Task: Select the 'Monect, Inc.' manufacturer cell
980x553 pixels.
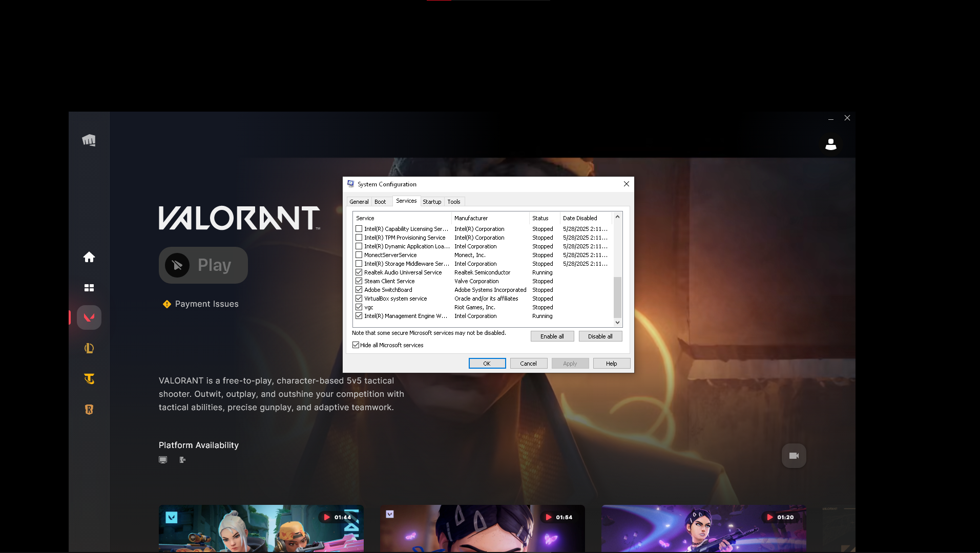Action: tap(470, 255)
